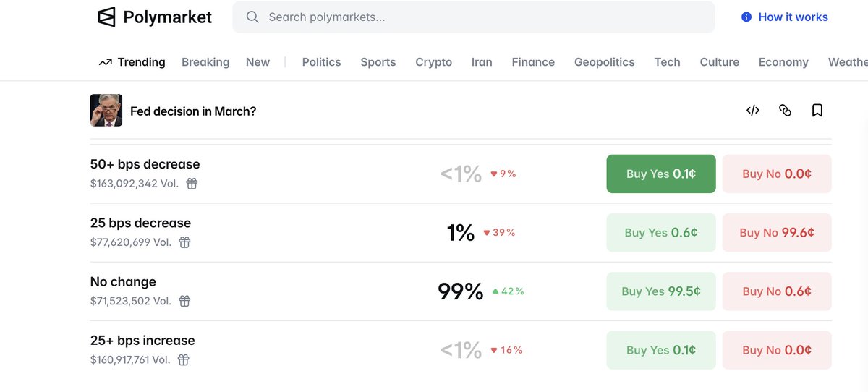Open the Weather category
The height and width of the screenshot is (392, 868).
848,62
